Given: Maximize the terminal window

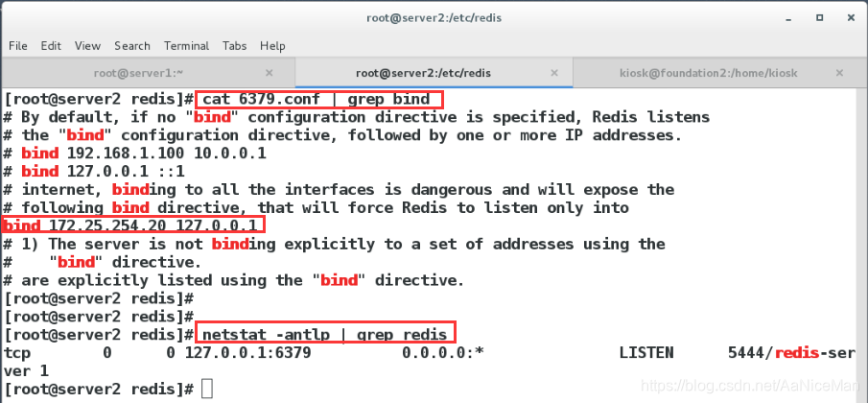Looking at the screenshot, I should click(x=820, y=18).
